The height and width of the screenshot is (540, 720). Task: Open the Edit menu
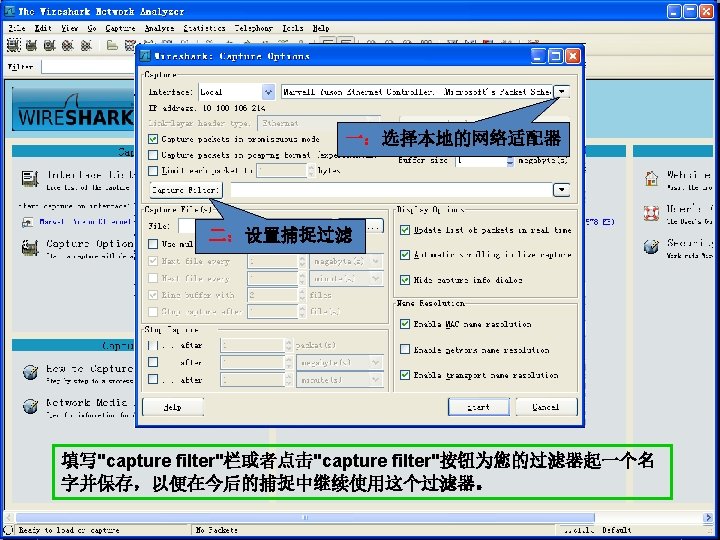click(43, 28)
